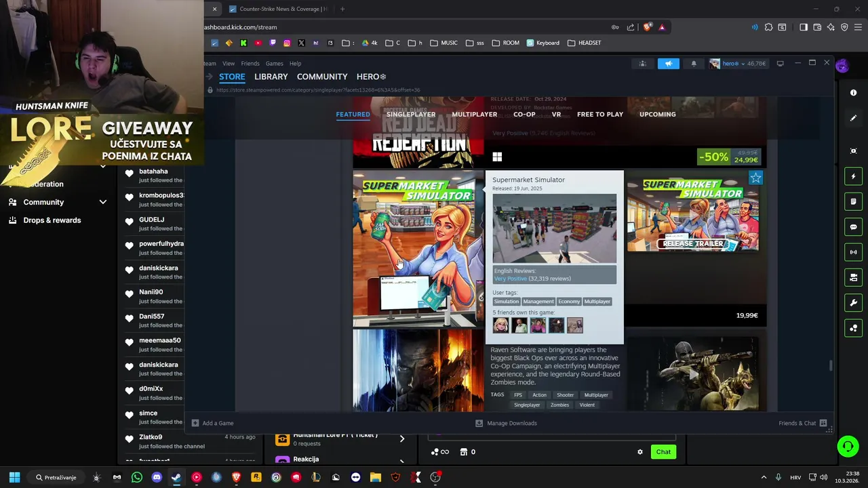868x488 pixels.
Task: Open Manage Downloads in Steam
Action: coord(506,423)
